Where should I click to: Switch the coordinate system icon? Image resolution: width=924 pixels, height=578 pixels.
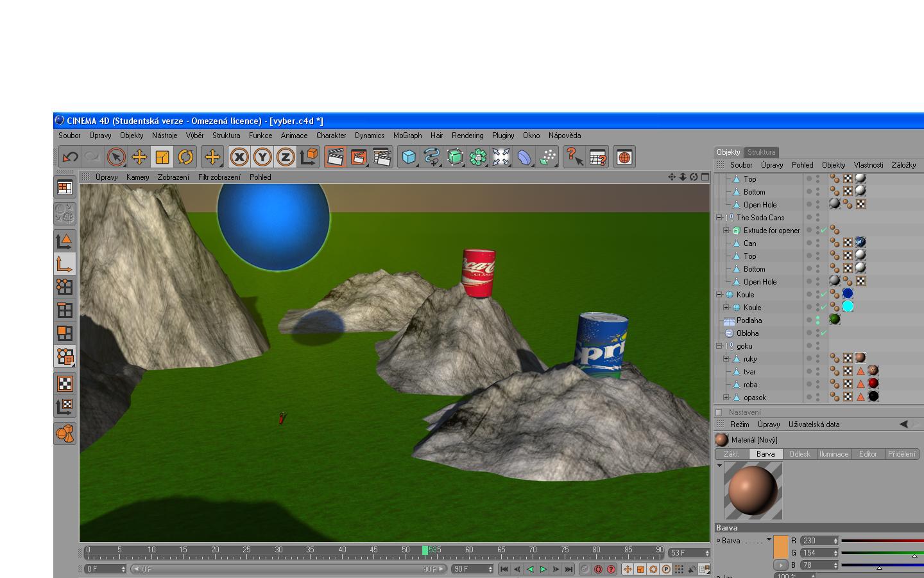coord(309,157)
